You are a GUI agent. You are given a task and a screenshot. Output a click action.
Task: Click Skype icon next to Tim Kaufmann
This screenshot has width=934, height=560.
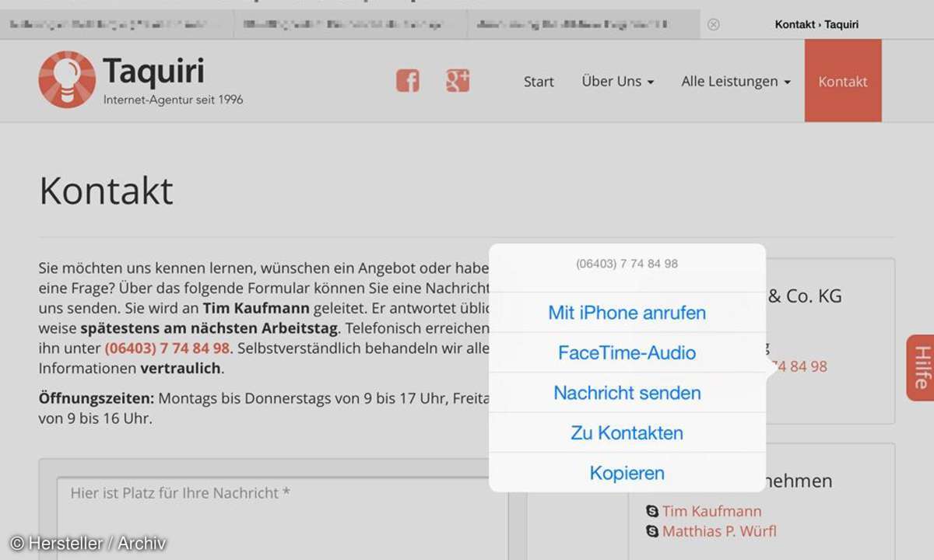point(652,511)
